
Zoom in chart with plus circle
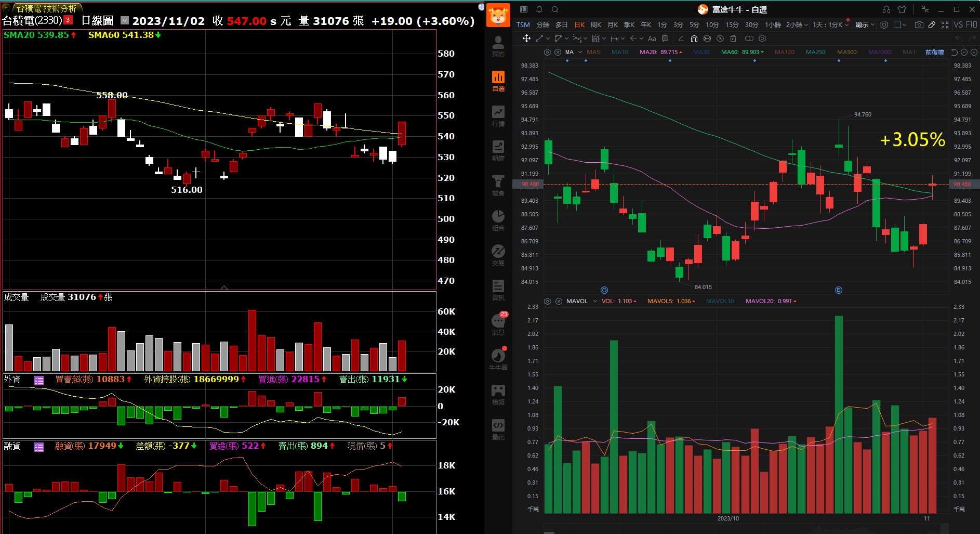[974, 53]
